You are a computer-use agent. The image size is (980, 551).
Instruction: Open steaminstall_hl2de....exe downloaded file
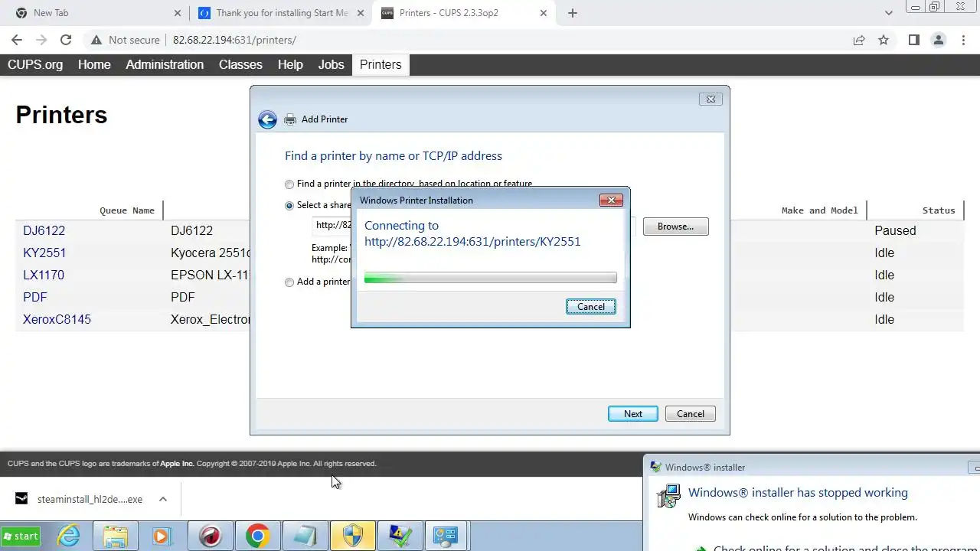[x=90, y=499]
